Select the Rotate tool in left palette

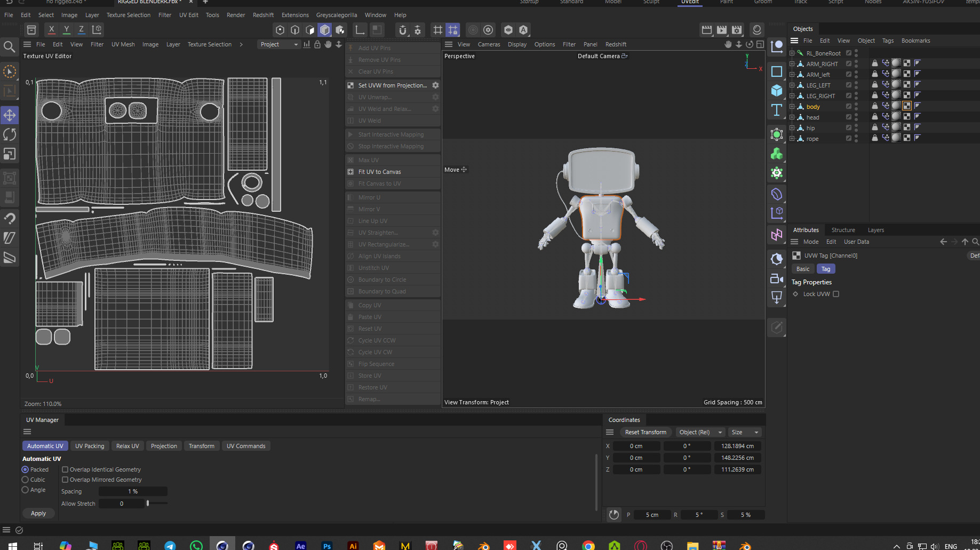(10, 134)
